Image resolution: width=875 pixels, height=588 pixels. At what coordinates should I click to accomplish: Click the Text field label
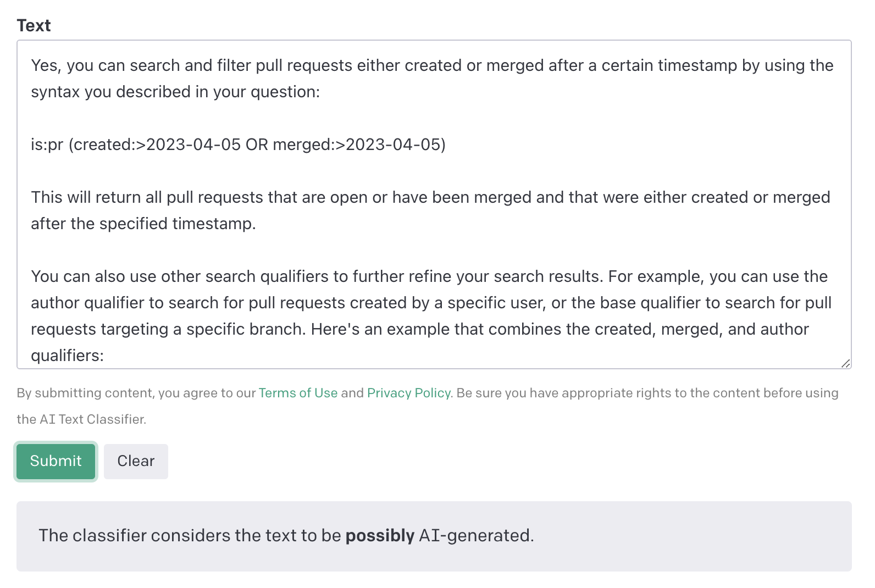tap(34, 25)
